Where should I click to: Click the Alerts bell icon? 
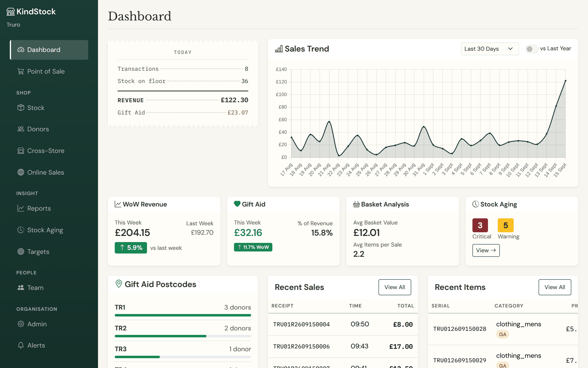click(21, 345)
